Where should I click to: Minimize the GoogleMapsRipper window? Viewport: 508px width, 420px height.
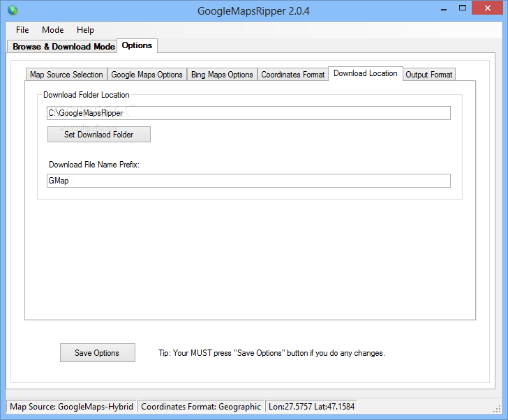pyautogui.click(x=444, y=9)
